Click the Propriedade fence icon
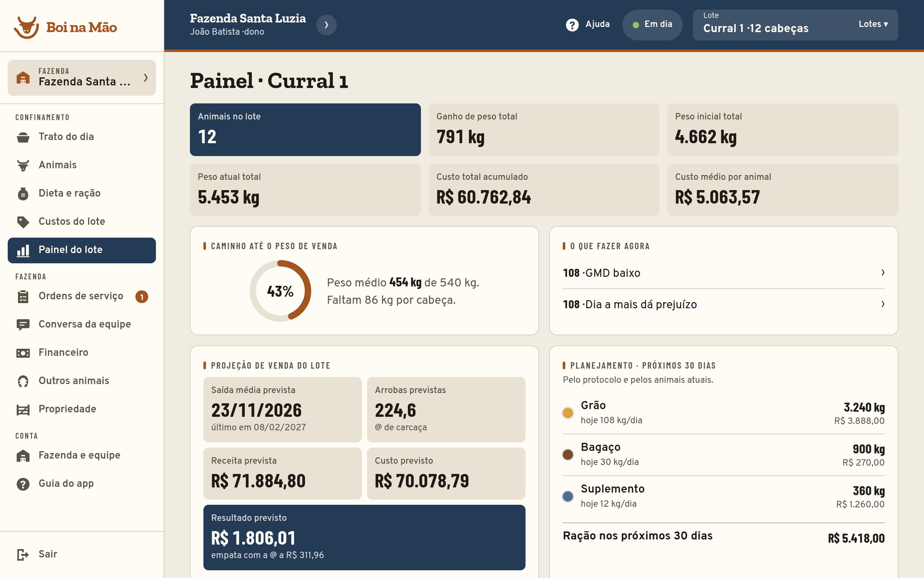The image size is (924, 578). pyautogui.click(x=23, y=410)
